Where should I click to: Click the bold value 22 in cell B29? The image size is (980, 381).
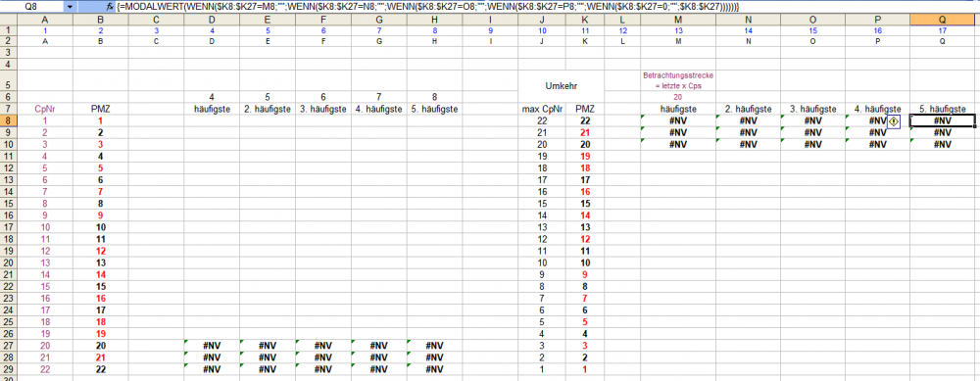pos(100,369)
